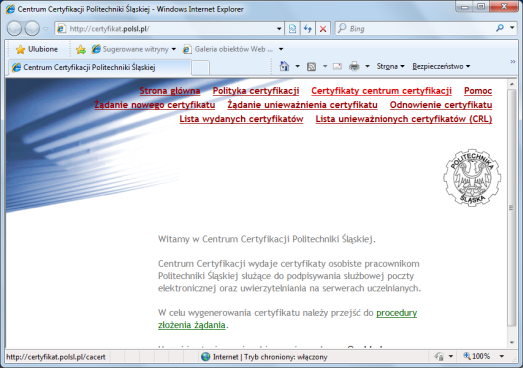Expand the address bar autocomplete dropdown
This screenshot has width=523, height=368.
pyautogui.click(x=279, y=29)
